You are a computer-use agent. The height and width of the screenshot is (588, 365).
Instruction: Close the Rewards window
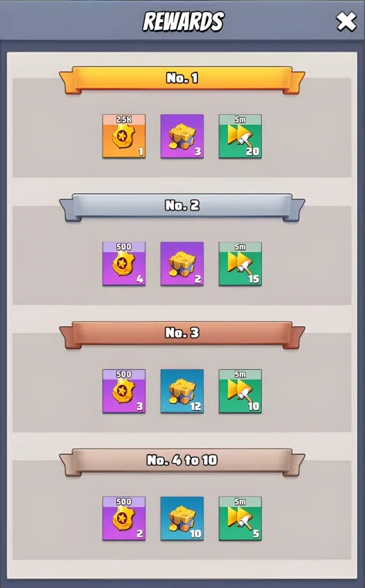(x=346, y=22)
